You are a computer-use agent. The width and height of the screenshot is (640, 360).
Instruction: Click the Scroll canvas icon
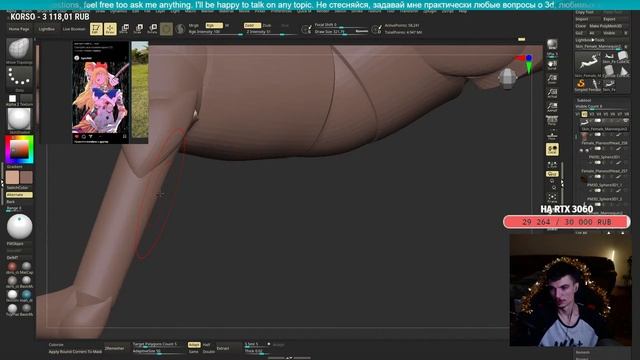coord(552,65)
